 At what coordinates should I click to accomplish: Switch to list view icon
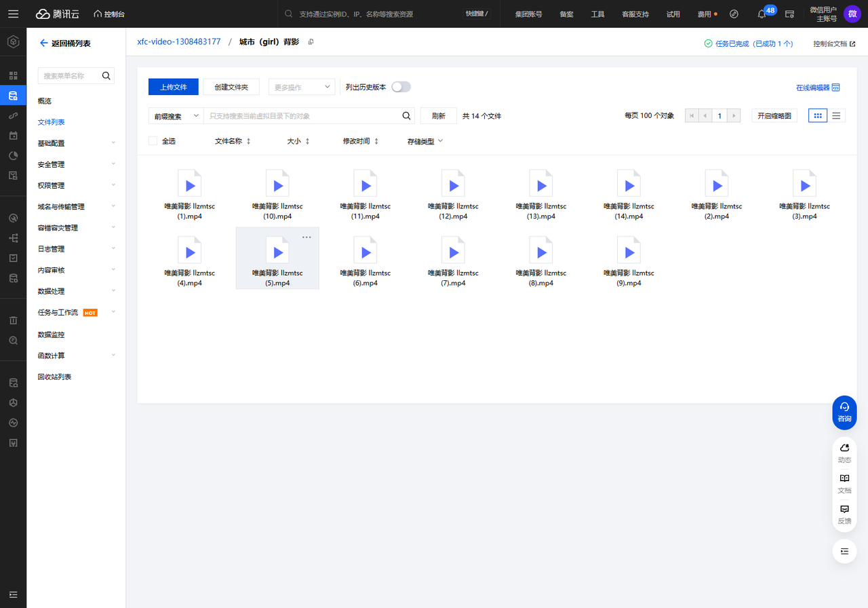(x=836, y=116)
